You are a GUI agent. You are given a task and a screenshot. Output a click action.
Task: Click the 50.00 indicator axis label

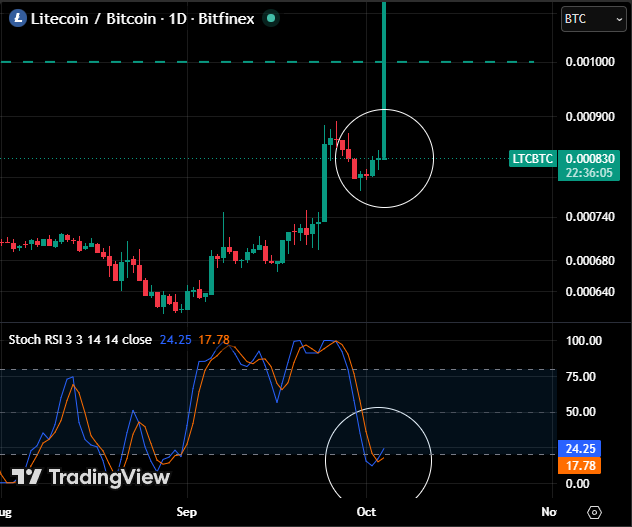point(581,412)
